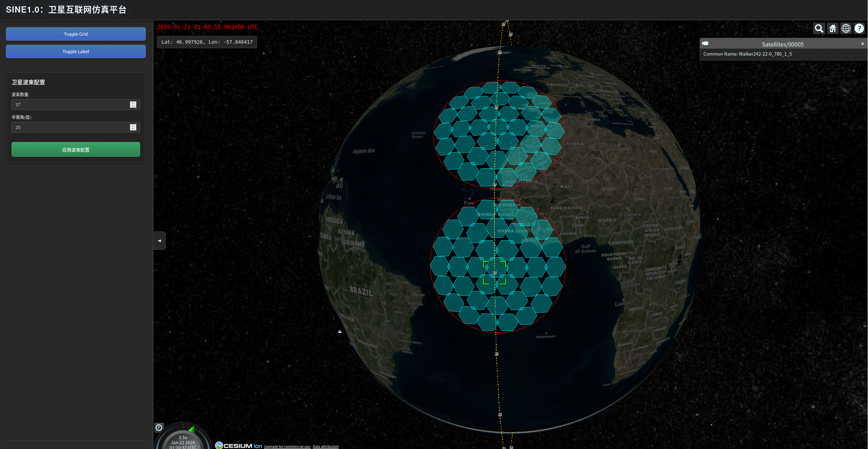Open the Cesium geocoder search icon

[819, 28]
